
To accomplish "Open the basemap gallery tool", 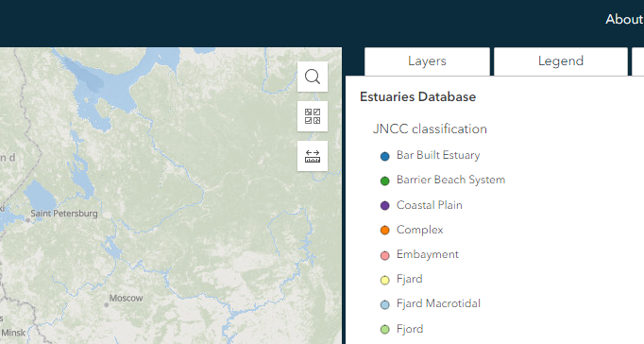I will tap(313, 116).
